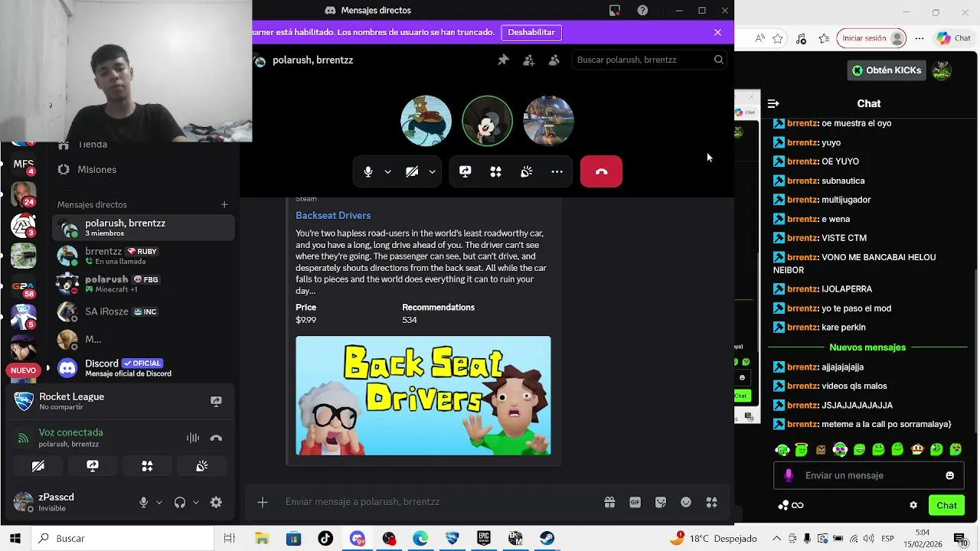Jump to Nuevos mensajes in Kick chat
Image resolution: width=980 pixels, height=551 pixels.
pos(867,347)
